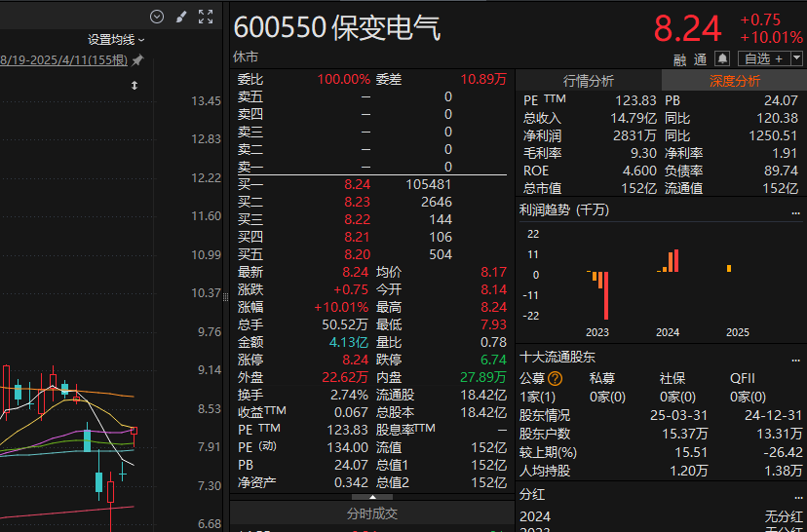
Task: Select the 买一 row price 8.24
Action: click(357, 184)
